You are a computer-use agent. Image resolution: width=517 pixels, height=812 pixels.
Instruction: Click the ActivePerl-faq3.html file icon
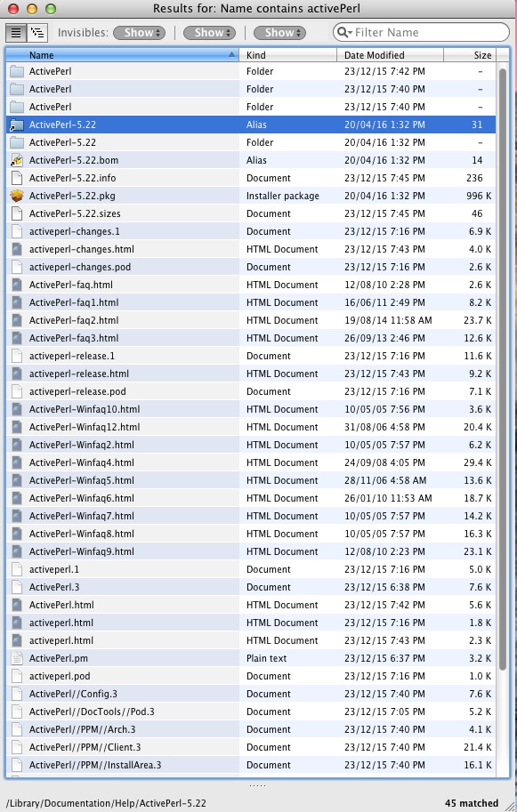(x=17, y=338)
